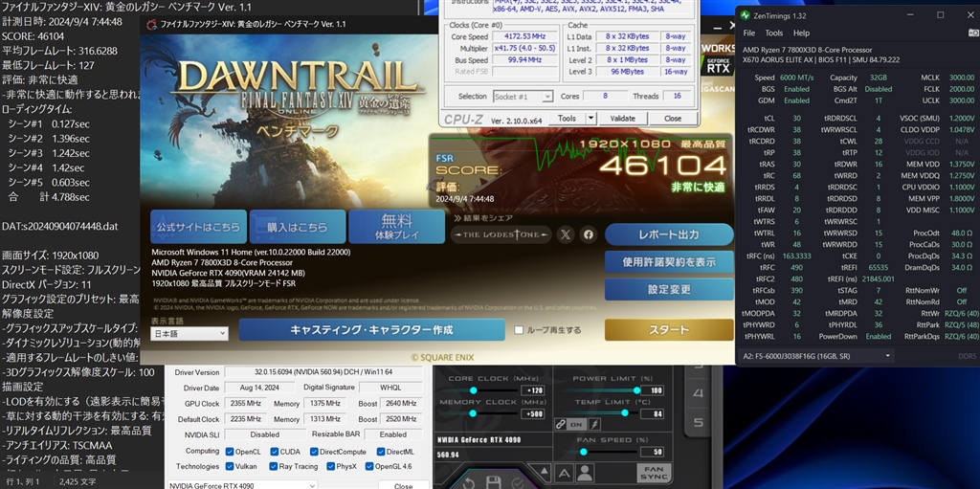Screen dimensions: 980x489
Task: Click 'DAT:s20240904074448.dat' line in the Notepad report
Action: 60,227
